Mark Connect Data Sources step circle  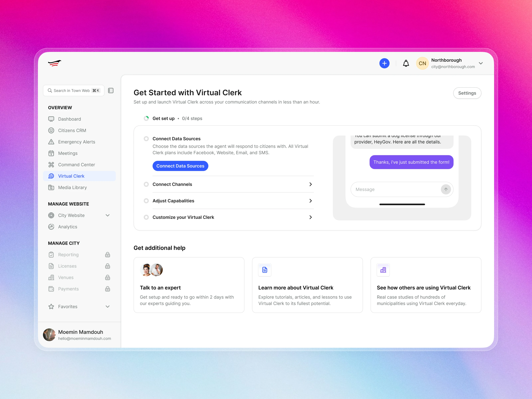point(146,139)
